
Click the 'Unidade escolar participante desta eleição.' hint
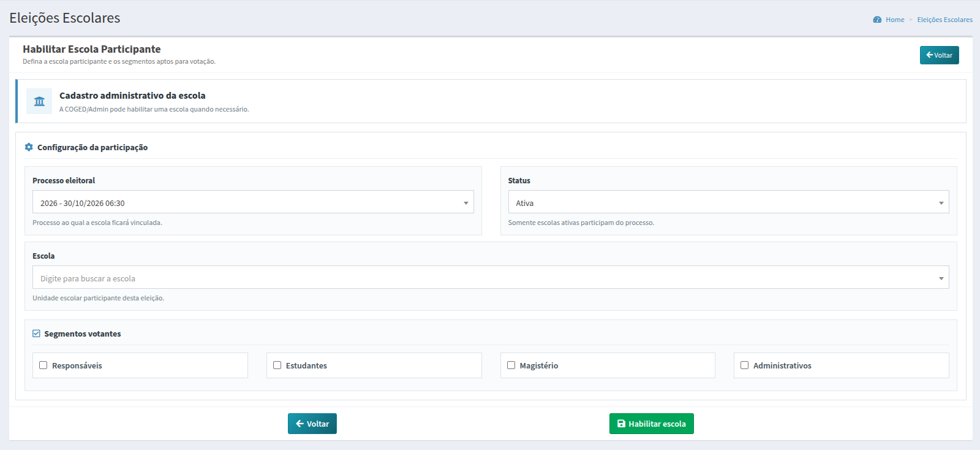click(98, 298)
